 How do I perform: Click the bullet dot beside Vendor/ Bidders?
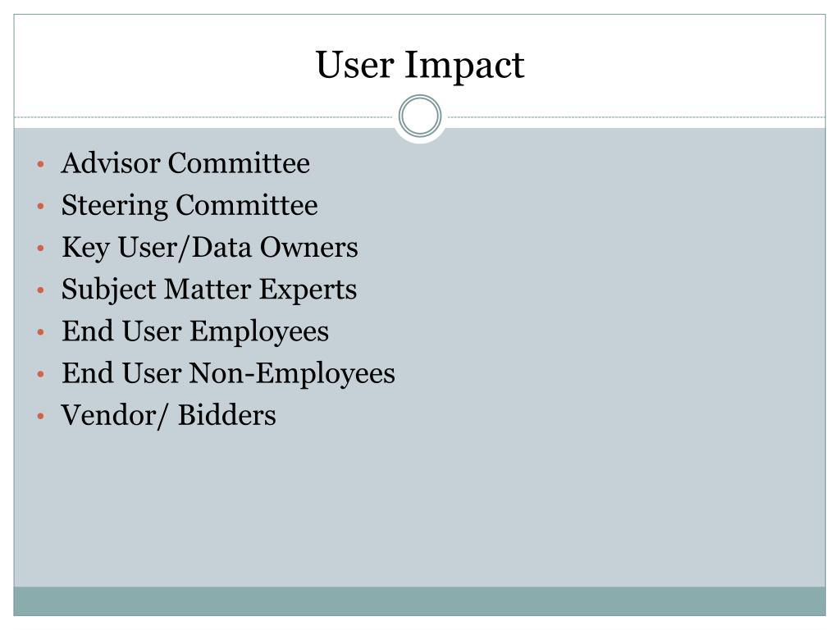(41, 416)
